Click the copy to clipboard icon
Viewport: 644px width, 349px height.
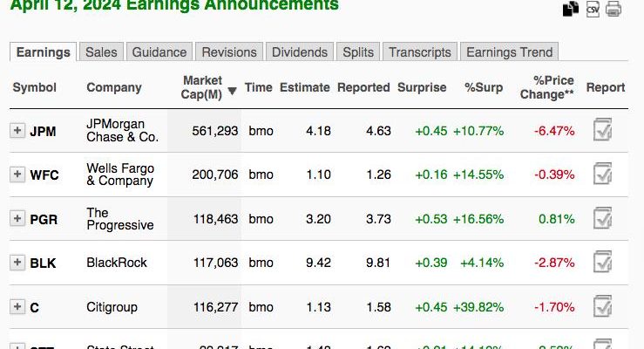(571, 9)
